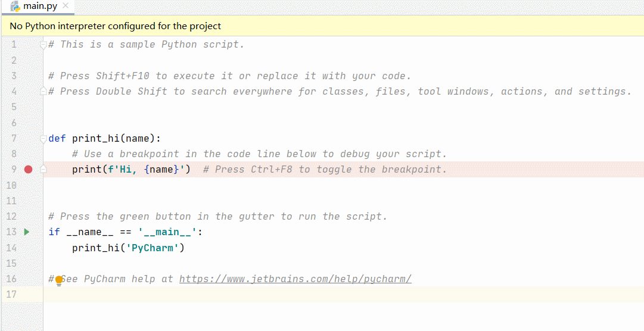
Task: Click on 'def print_hi(name):' text
Action: (105, 138)
